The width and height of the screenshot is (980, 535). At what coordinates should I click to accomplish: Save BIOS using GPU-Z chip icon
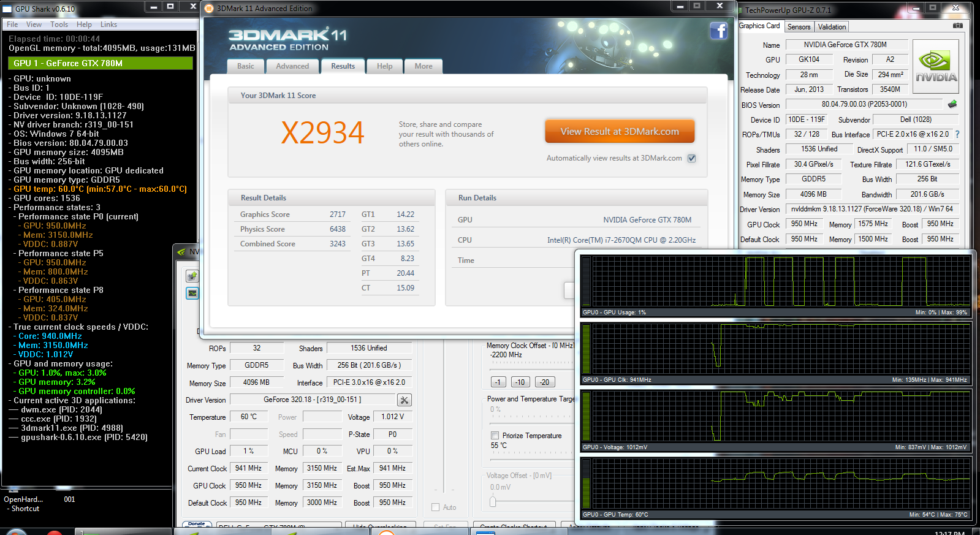coord(952,104)
